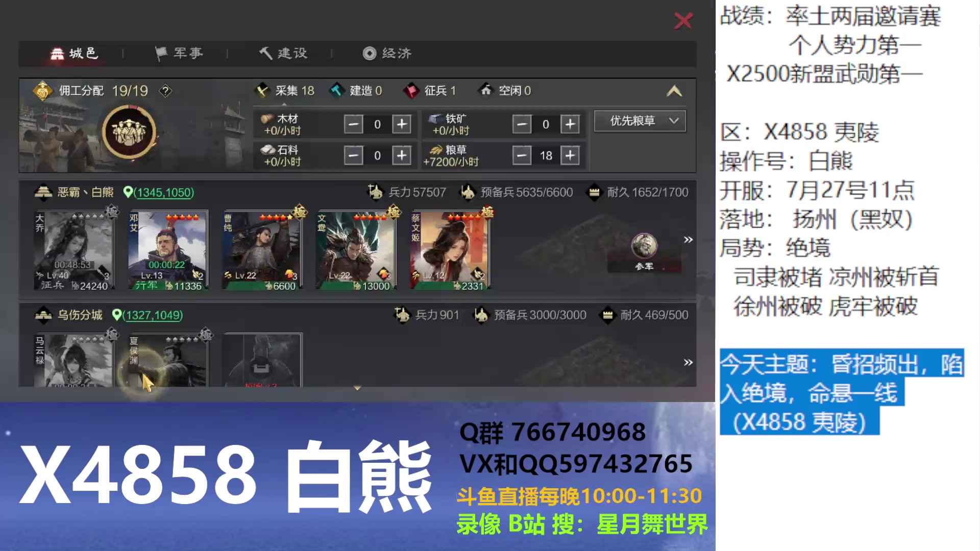Click the 木材 resource icon

point(267,119)
